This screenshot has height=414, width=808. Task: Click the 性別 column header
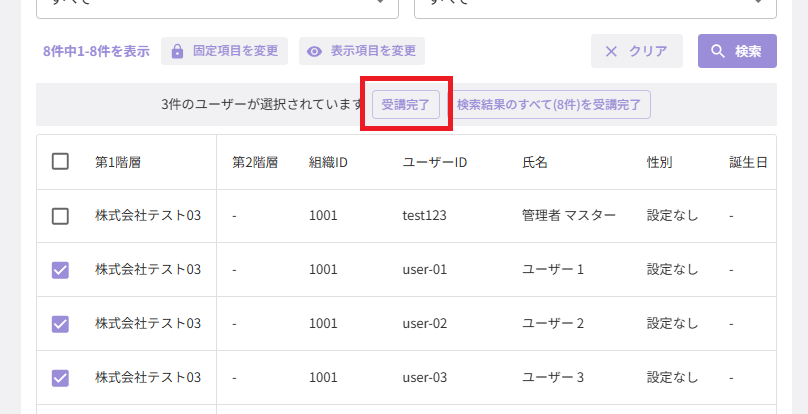coord(660,162)
